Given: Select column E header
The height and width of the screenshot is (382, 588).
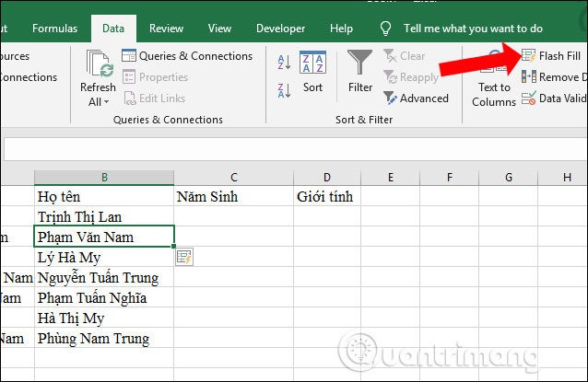Looking at the screenshot, I should pos(391,178).
